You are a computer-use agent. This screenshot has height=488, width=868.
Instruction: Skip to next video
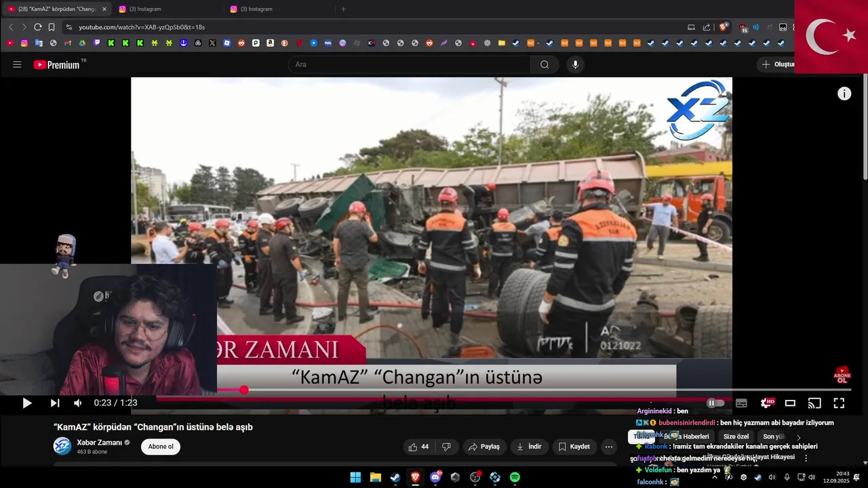[x=55, y=403]
